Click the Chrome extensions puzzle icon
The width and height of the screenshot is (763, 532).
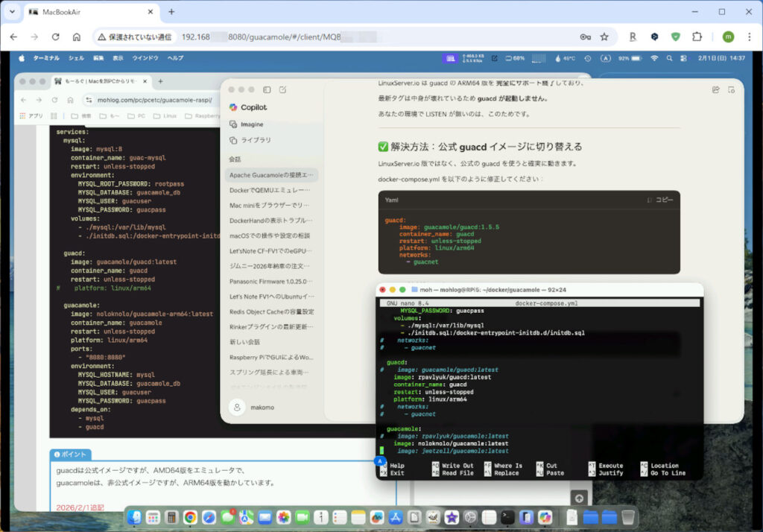click(696, 37)
